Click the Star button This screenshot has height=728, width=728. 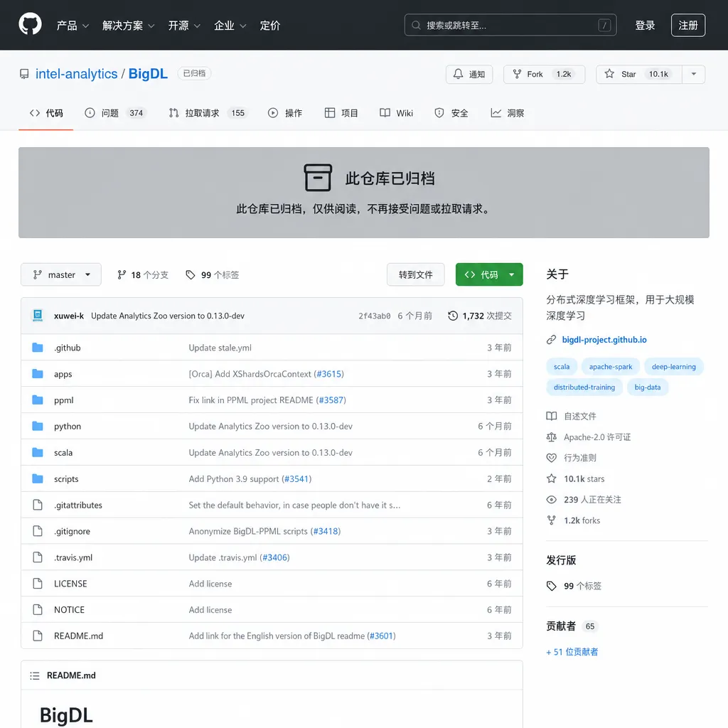coord(639,74)
